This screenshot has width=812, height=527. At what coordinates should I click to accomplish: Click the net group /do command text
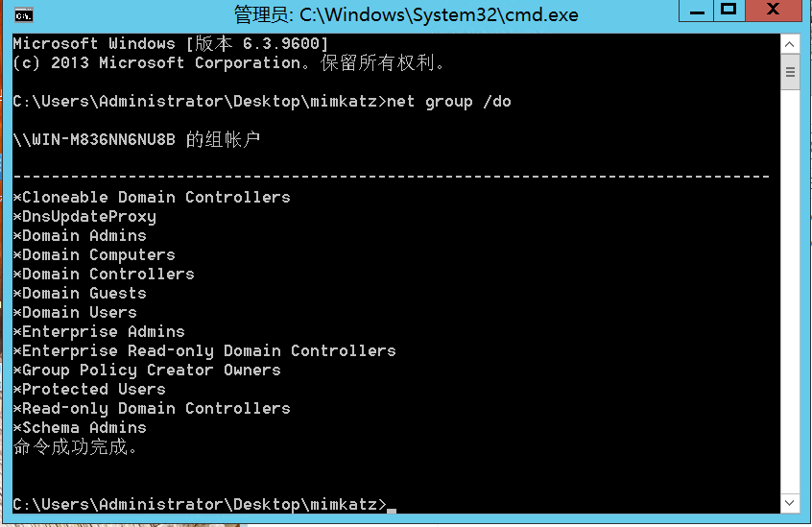tap(449, 102)
